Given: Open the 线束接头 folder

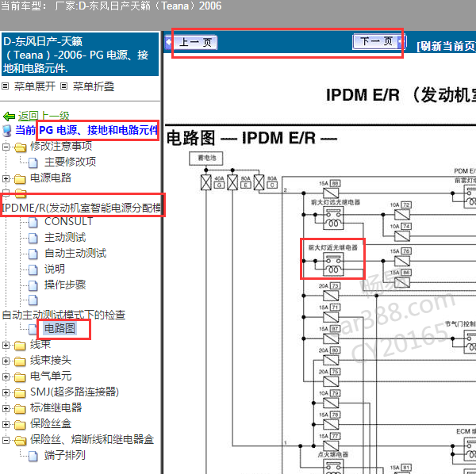Looking at the screenshot, I should pyautogui.click(x=51, y=361).
